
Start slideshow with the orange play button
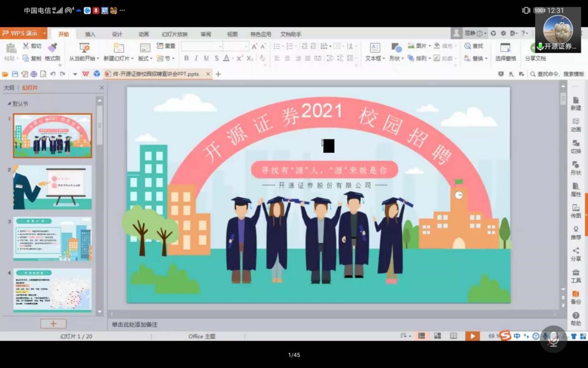[472, 336]
